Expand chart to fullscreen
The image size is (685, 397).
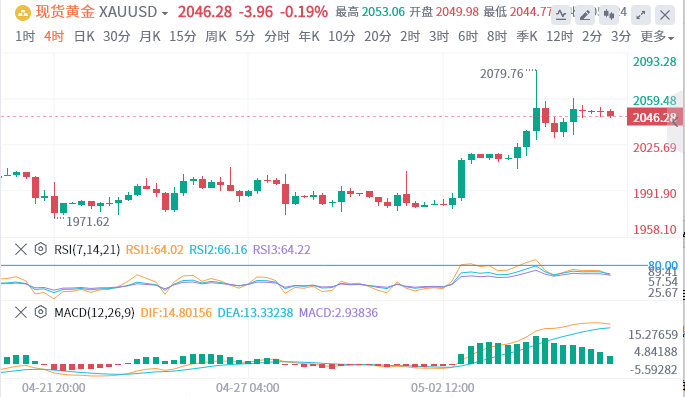click(640, 16)
